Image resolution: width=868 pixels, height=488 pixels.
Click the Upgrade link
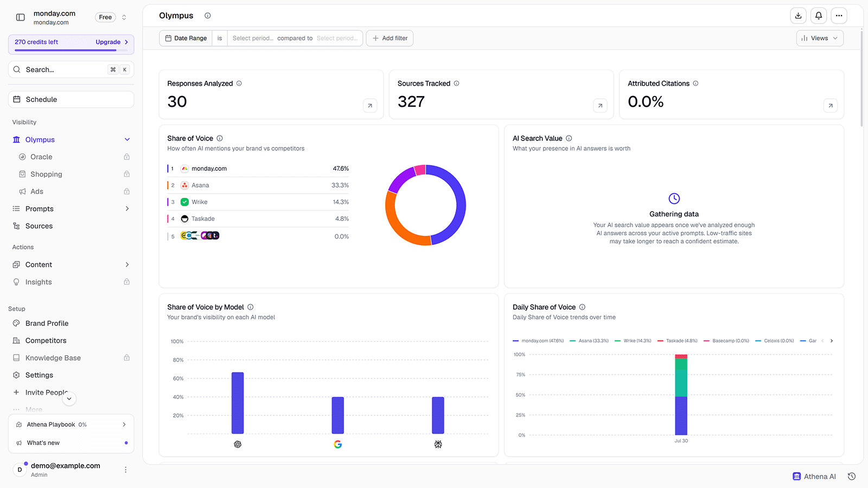coord(112,42)
